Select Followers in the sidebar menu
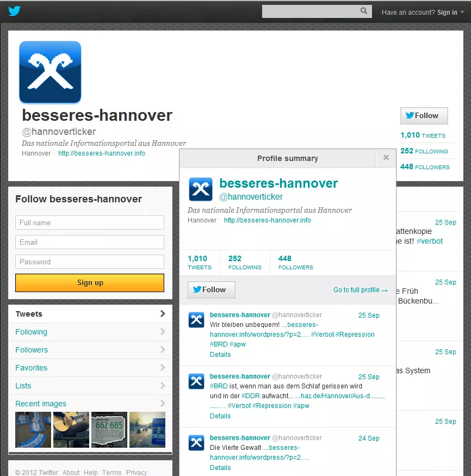471x476 pixels. click(90, 350)
